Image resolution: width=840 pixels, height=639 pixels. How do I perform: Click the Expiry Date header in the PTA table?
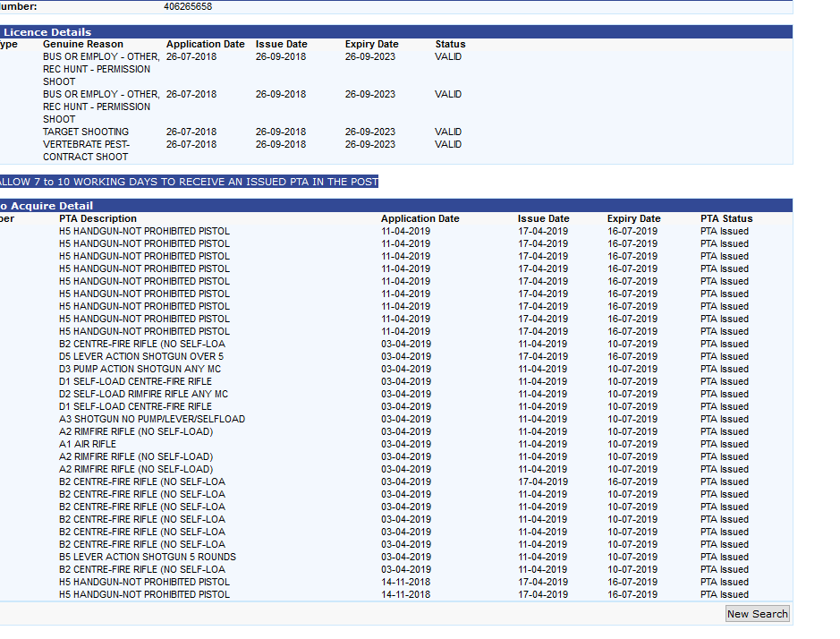pos(633,218)
